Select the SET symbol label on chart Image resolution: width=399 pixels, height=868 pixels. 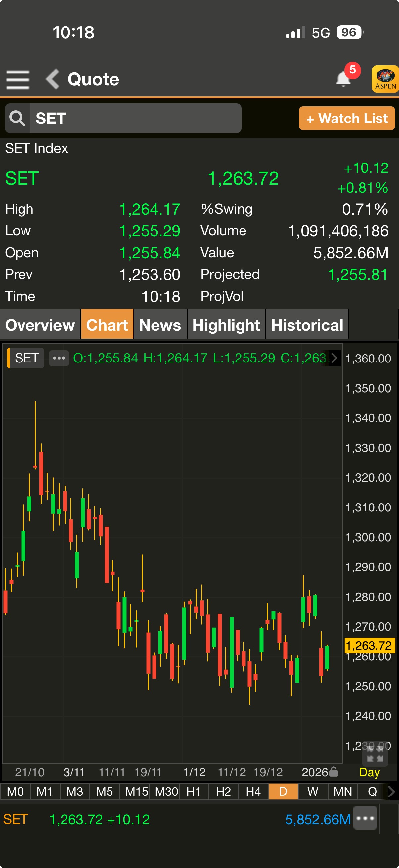pyautogui.click(x=26, y=358)
